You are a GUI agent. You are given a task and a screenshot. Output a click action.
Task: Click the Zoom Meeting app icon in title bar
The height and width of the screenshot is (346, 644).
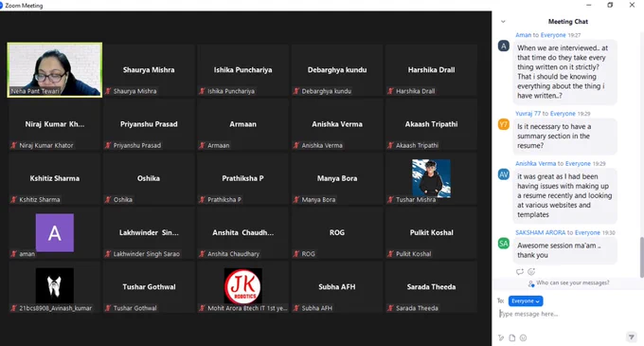pyautogui.click(x=1, y=6)
